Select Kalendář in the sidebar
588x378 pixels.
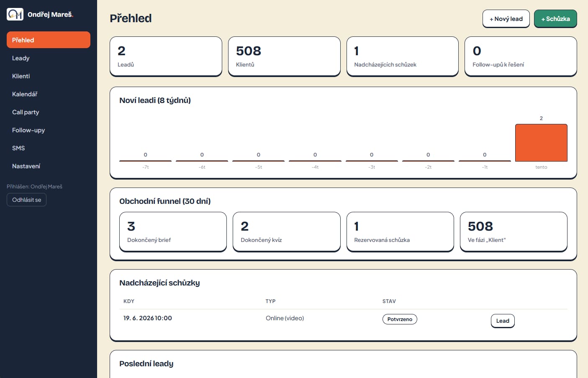pyautogui.click(x=49, y=94)
